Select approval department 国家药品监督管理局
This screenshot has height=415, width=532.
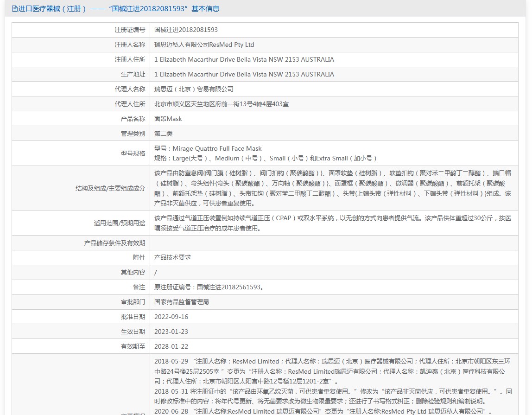[x=182, y=302]
